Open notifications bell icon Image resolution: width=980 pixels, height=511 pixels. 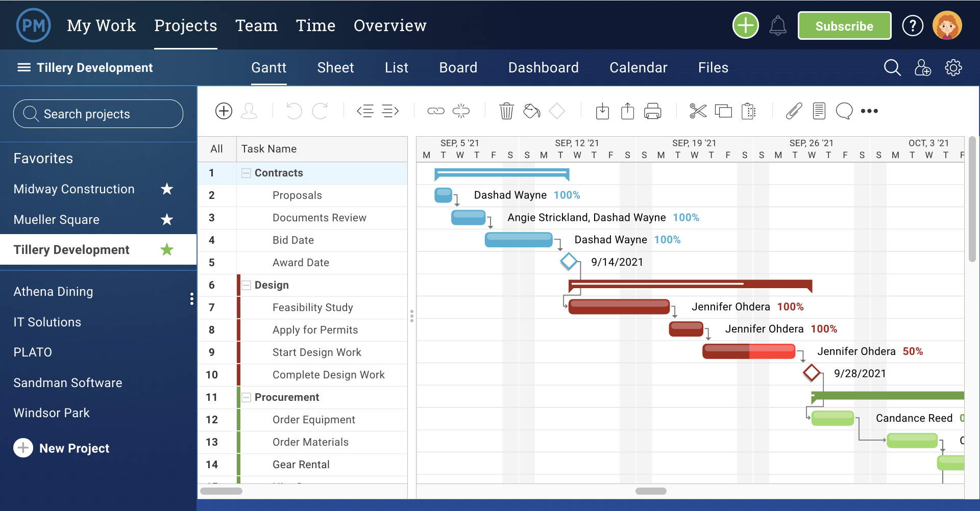tap(777, 25)
